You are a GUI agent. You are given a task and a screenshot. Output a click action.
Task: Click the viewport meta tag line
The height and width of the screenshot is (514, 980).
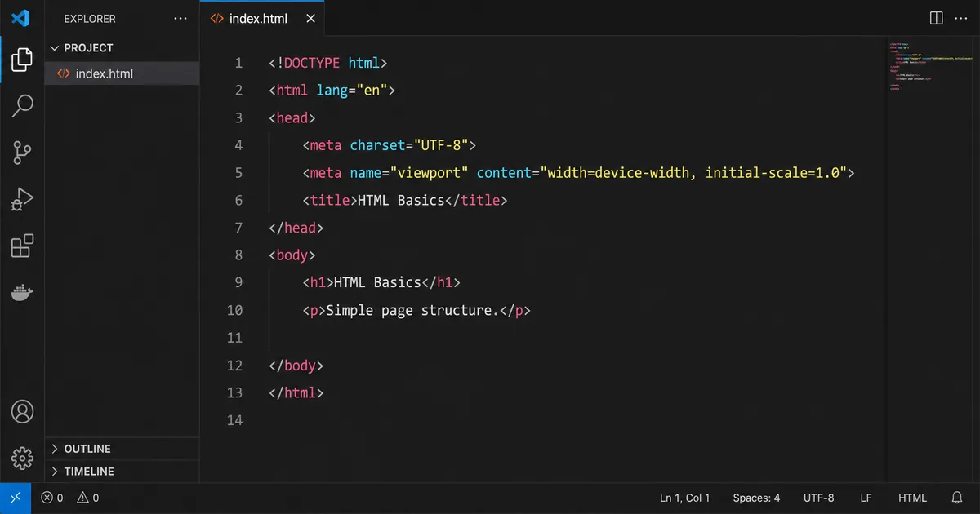(x=578, y=173)
